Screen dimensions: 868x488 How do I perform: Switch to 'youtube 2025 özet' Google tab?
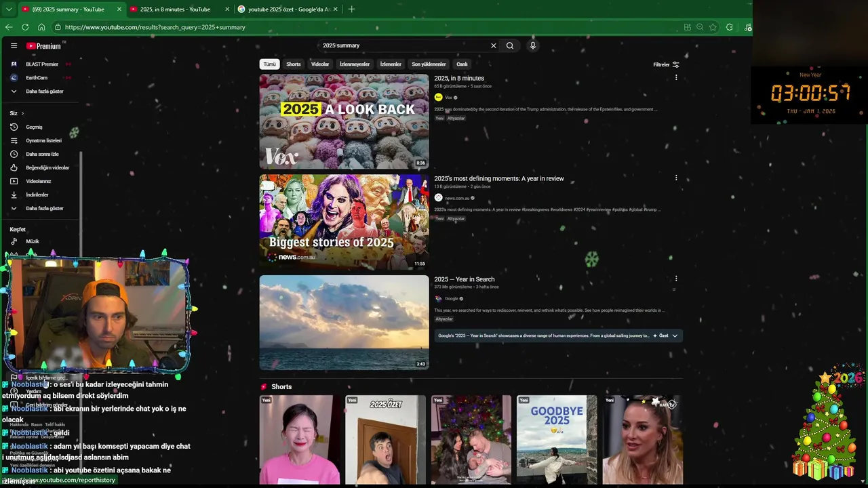point(289,9)
